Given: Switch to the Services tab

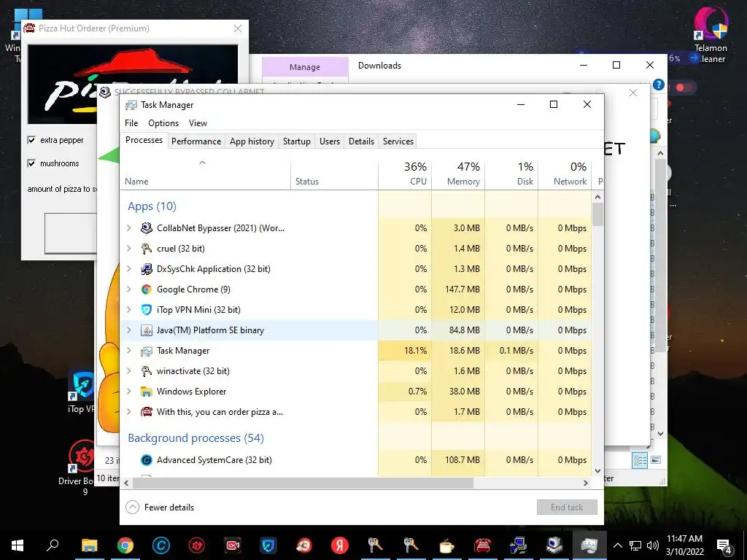Looking at the screenshot, I should pos(398,141).
